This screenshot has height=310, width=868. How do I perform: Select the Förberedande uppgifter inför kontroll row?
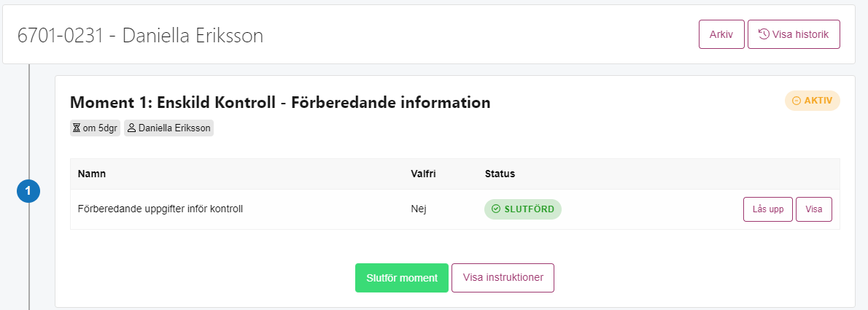(x=455, y=209)
